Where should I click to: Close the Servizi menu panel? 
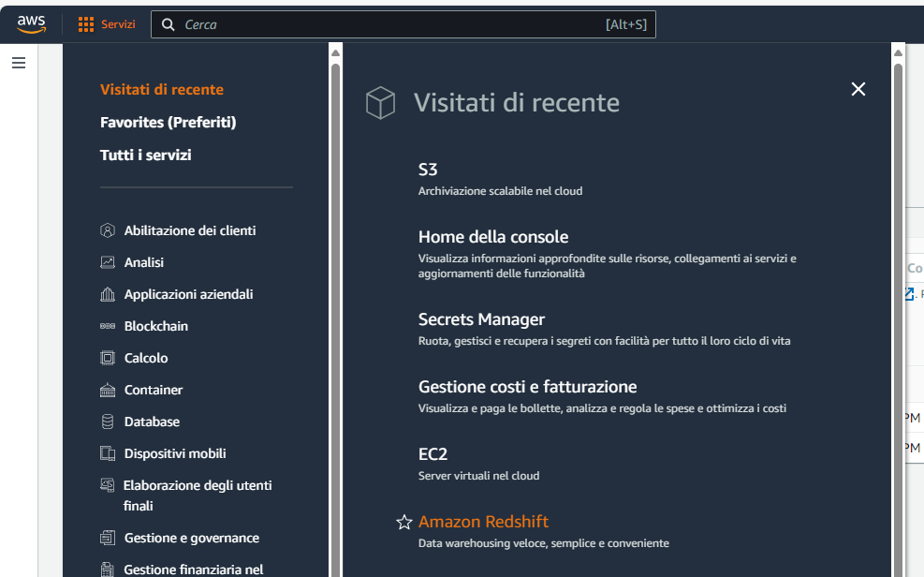[x=858, y=89]
